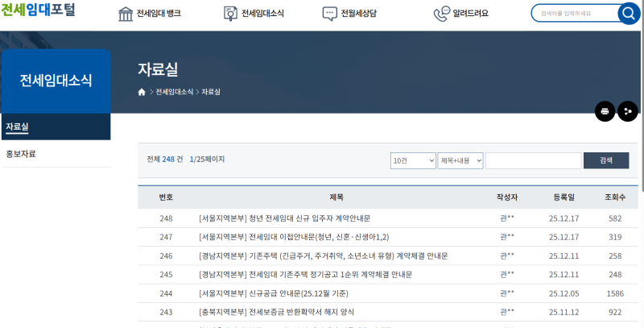
Task: Open post 전세임대 기존주택 정기공고 1순위 계약체결 안내문
Action: tap(306, 275)
